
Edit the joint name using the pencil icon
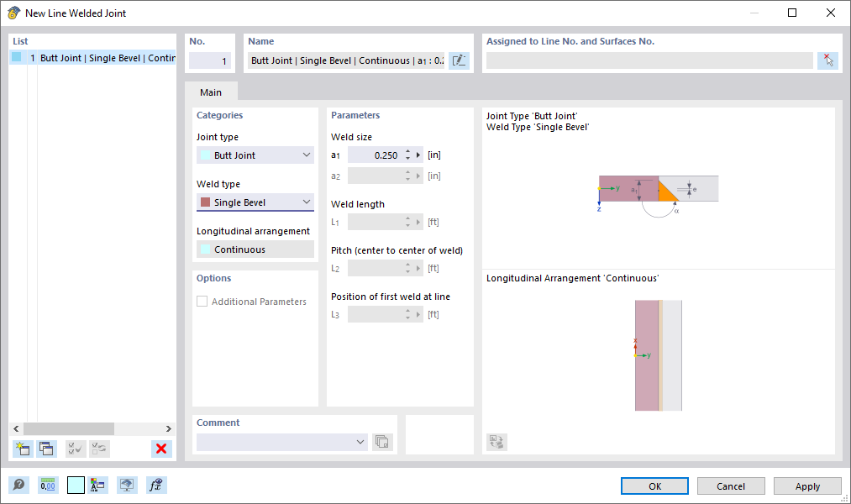point(459,60)
